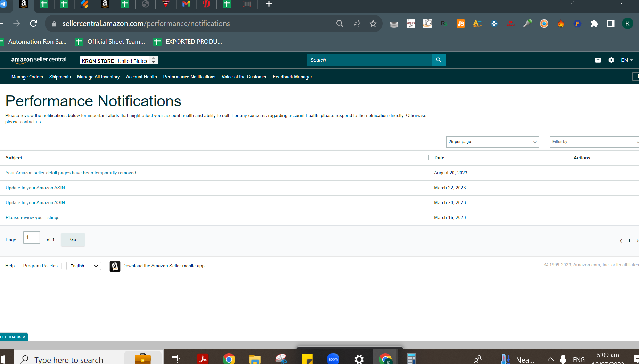Open the IP Alert extension
The width and height of the screenshot is (639, 364).
pyautogui.click(x=511, y=24)
